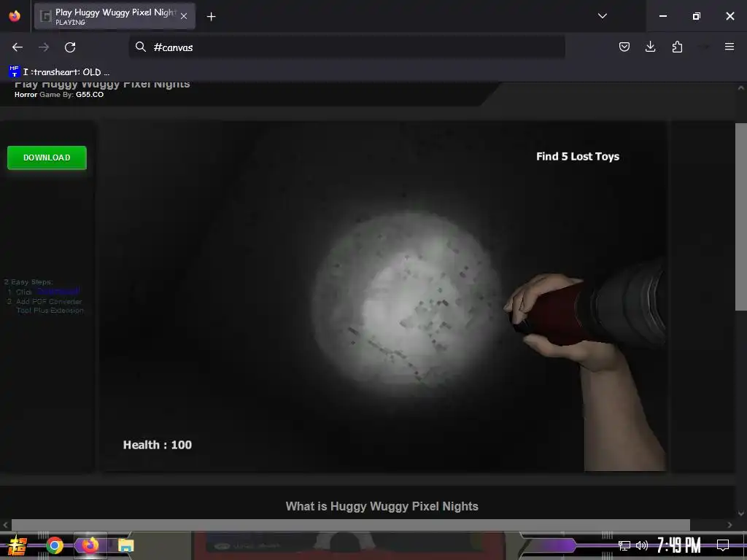Open the volume speaker tray icon

[x=642, y=545]
